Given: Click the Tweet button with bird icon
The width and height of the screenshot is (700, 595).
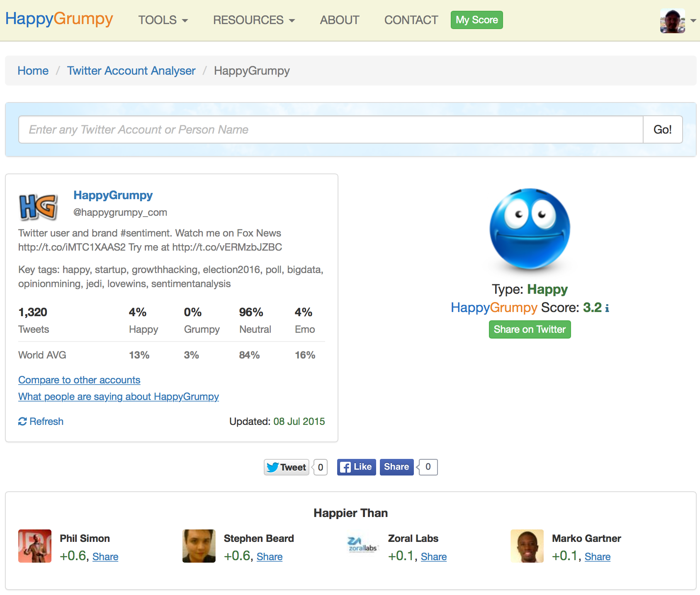Looking at the screenshot, I should click(x=287, y=467).
